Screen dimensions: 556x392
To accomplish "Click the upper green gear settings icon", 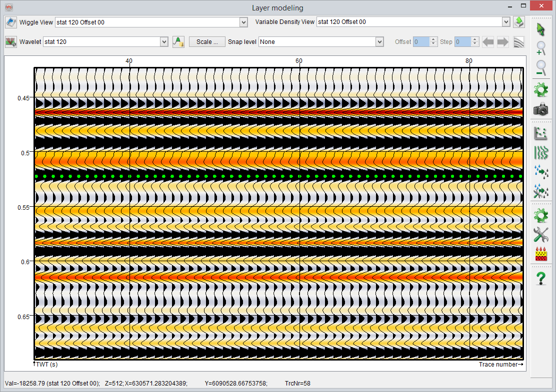I will (540, 90).
